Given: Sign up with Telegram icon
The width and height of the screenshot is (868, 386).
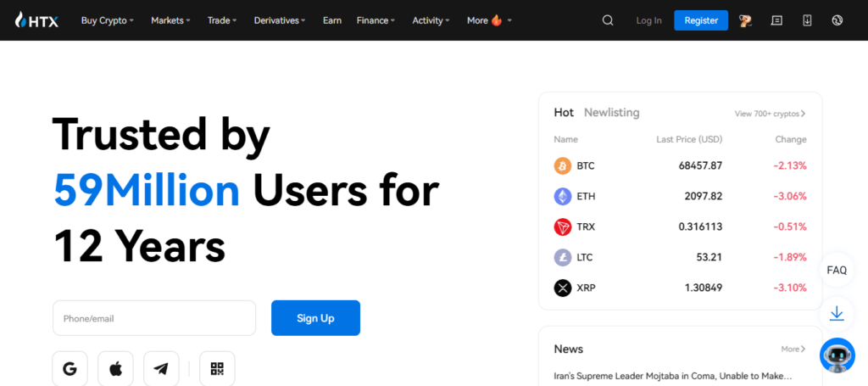Looking at the screenshot, I should point(161,368).
